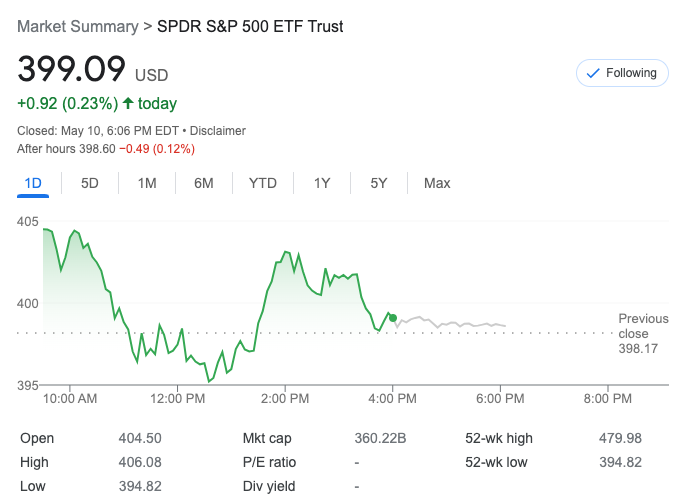Switch to the 5D tab
Image resolution: width=691 pixels, height=504 pixels.
coord(90,183)
